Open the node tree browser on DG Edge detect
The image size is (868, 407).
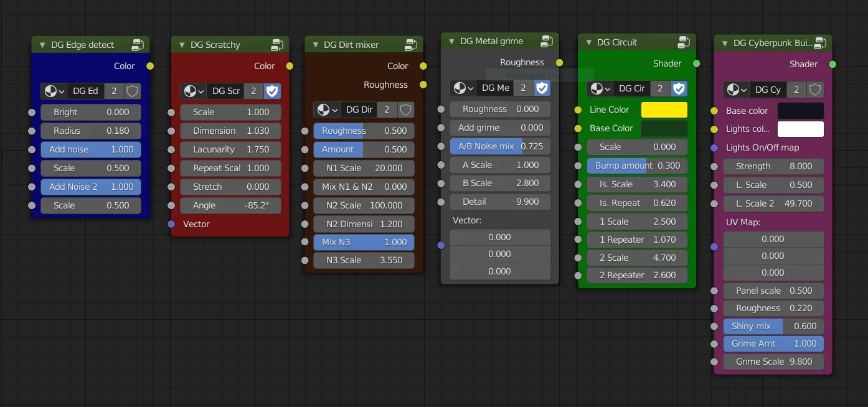[x=53, y=91]
